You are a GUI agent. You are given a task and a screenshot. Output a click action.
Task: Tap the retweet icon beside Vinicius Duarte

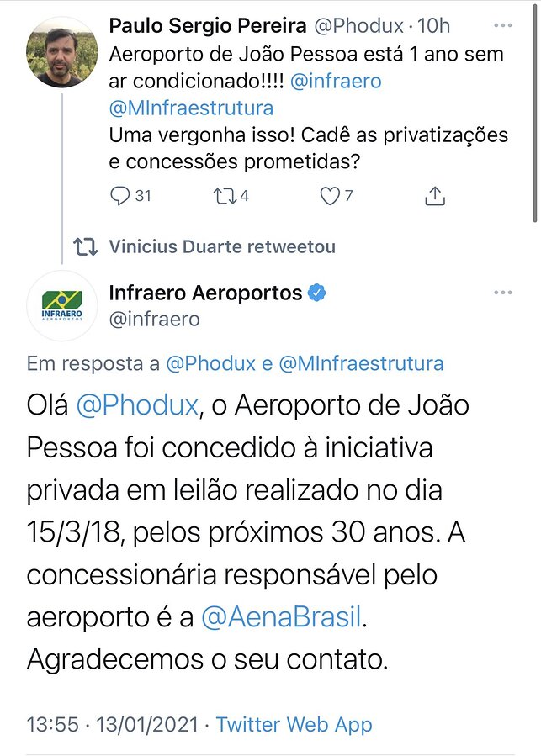[x=85, y=246]
